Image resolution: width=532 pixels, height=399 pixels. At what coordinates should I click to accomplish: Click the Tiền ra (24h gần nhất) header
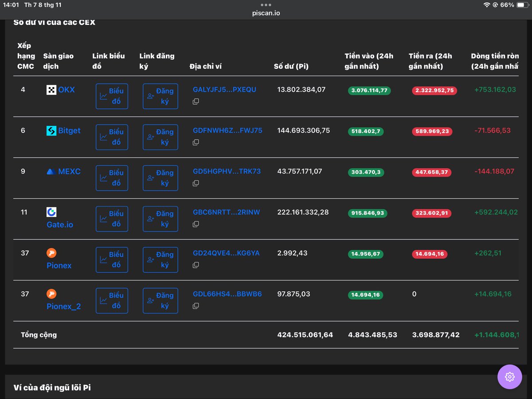[x=430, y=61]
